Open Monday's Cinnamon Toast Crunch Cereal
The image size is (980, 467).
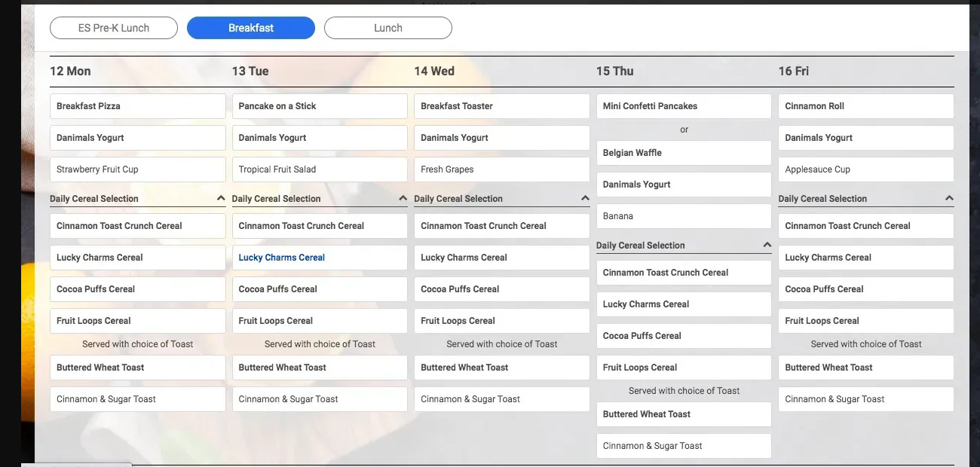click(138, 226)
